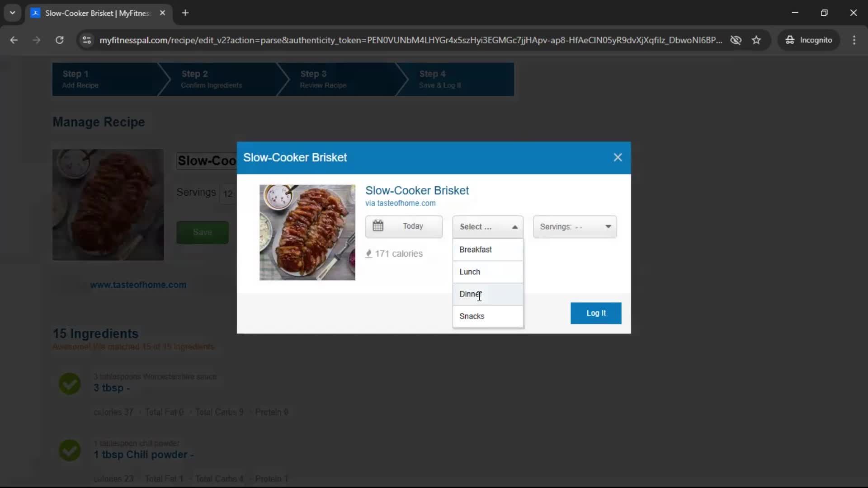Click the 171 calories flame icon
Image resolution: width=868 pixels, height=488 pixels.
[x=369, y=253]
